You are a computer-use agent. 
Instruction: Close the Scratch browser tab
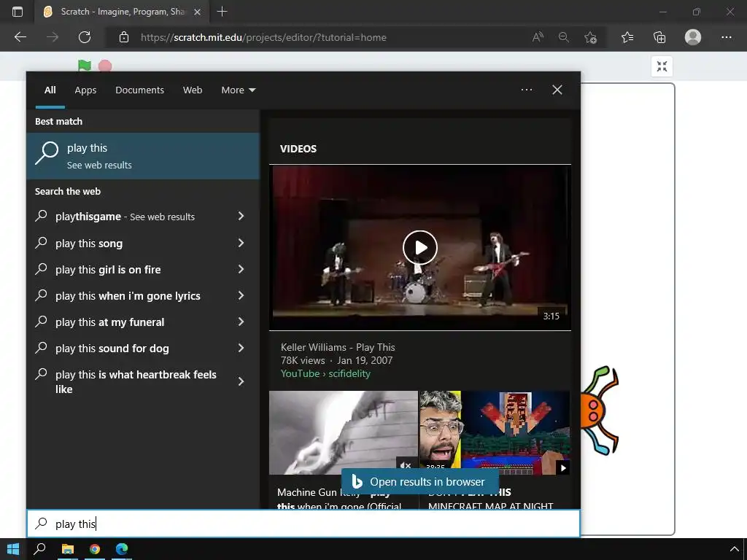tap(197, 12)
